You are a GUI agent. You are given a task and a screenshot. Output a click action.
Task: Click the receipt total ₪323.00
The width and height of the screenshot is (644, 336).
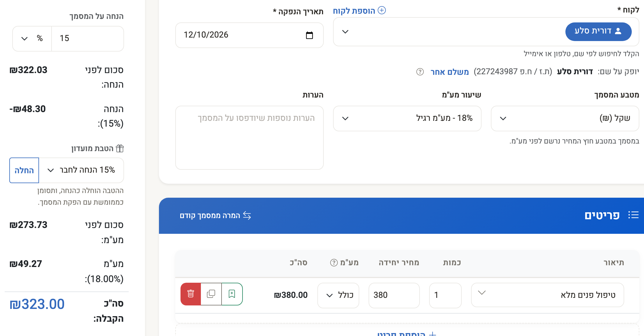click(37, 304)
